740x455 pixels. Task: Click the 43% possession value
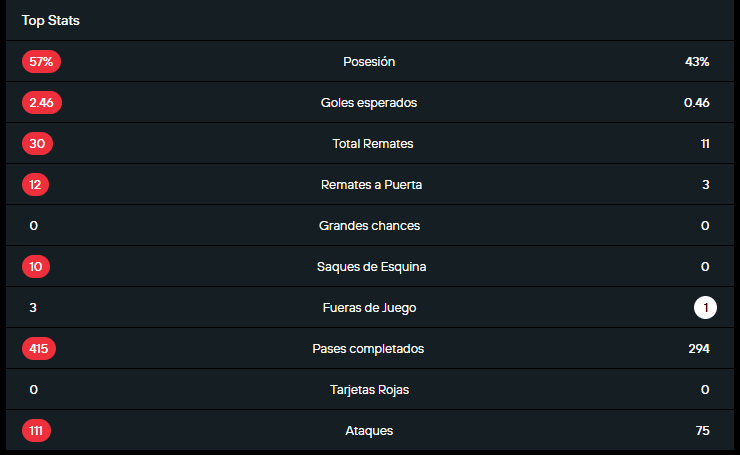[x=697, y=62]
